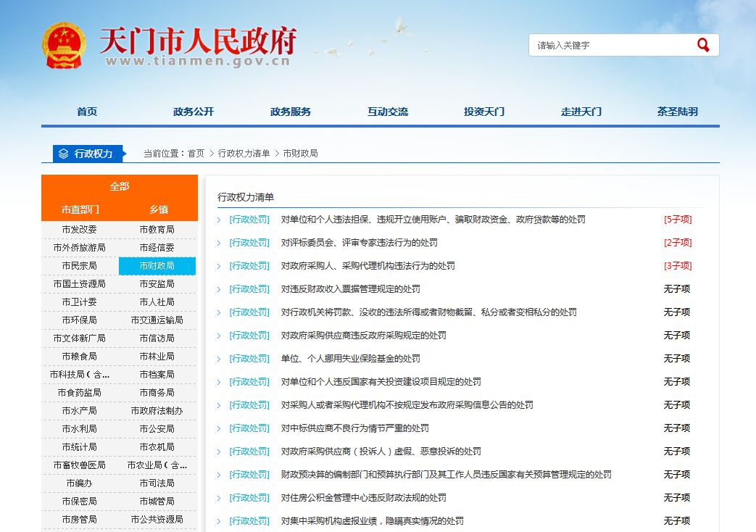Select 市教育局 in the department list
Image resolution: width=756 pixels, height=532 pixels.
pos(157,230)
